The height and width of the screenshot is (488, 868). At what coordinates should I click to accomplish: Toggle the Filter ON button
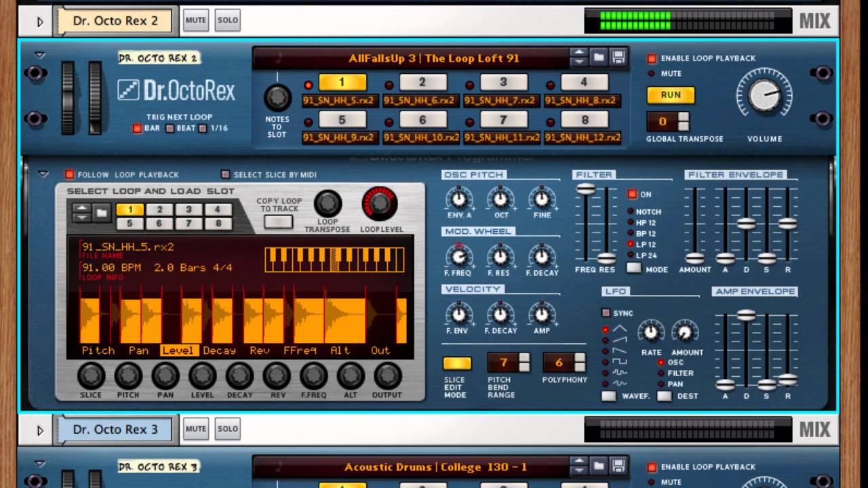click(x=633, y=195)
